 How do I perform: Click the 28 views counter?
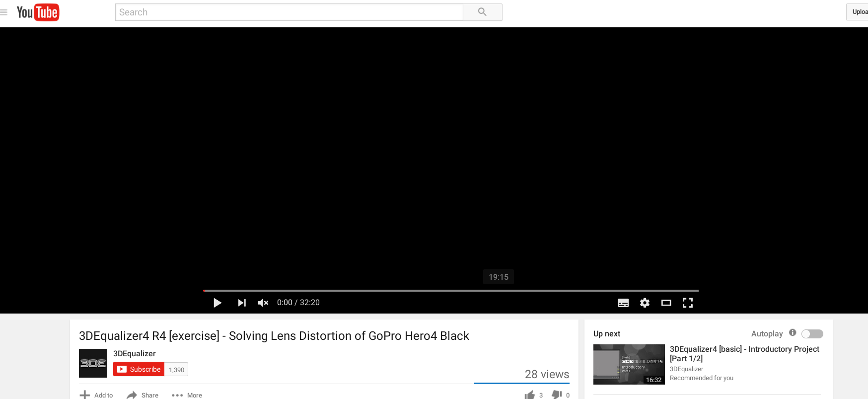point(547,374)
